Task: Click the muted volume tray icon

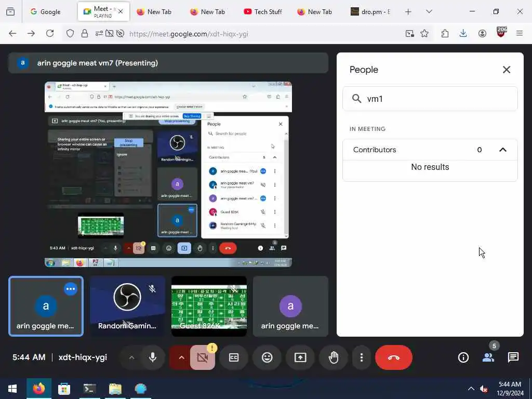Action: (484, 389)
